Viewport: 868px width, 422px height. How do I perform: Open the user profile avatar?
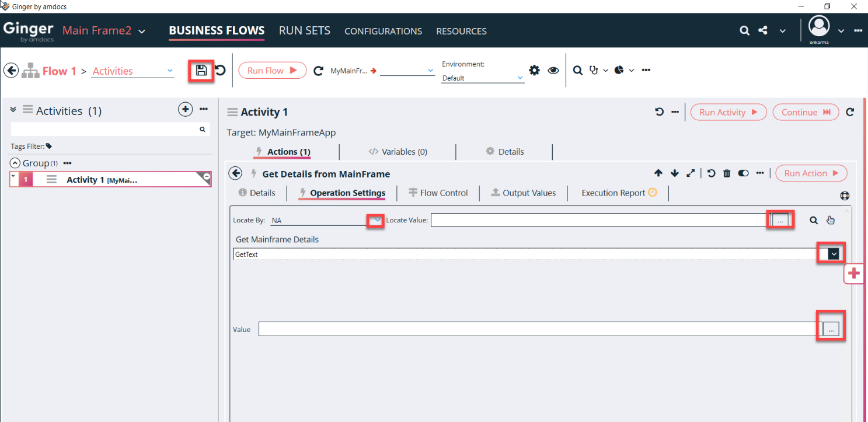820,27
